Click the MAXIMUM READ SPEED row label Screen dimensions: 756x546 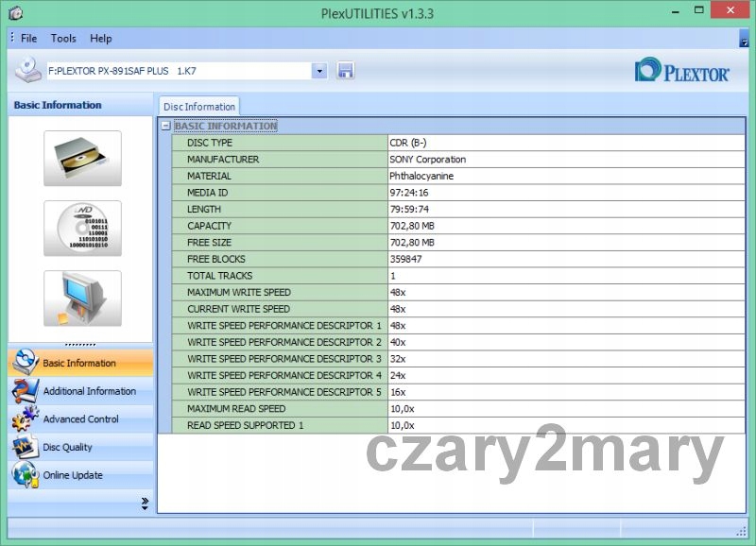[x=236, y=409]
